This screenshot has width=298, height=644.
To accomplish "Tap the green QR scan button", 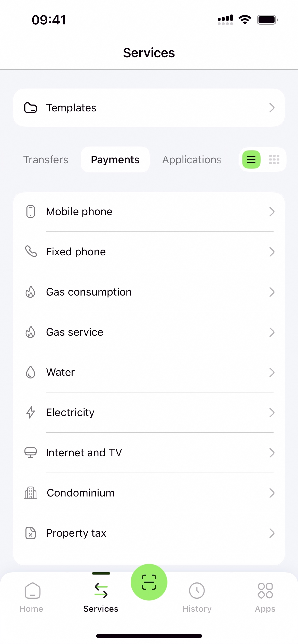I will pyautogui.click(x=149, y=582).
